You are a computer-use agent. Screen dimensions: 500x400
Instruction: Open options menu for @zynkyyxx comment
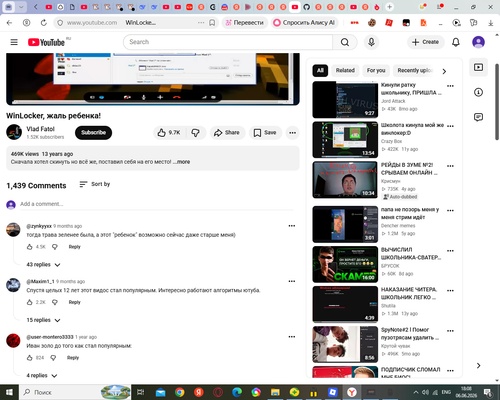click(x=292, y=226)
